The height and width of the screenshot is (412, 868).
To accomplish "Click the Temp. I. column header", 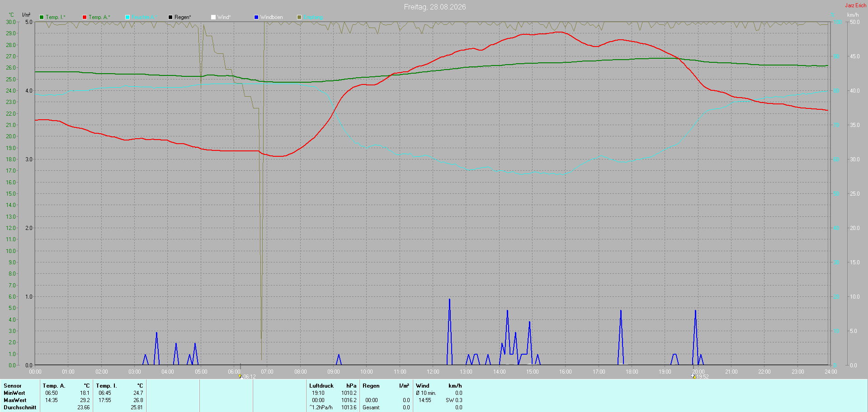I will click(x=106, y=386).
